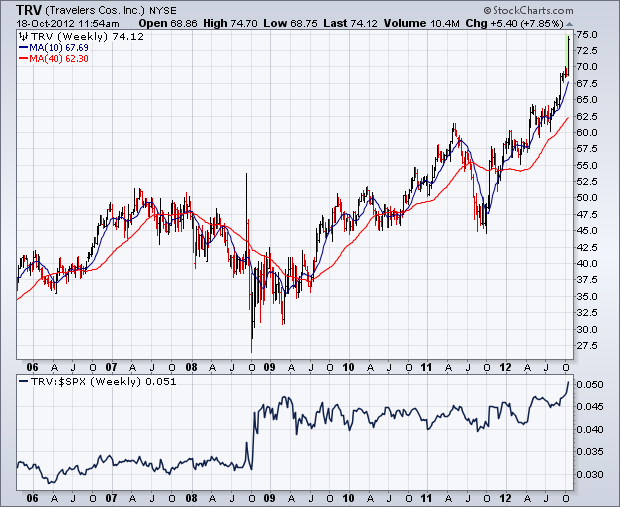Image resolution: width=620 pixels, height=507 pixels.
Task: Click the 62.5 price axis label
Action: click(587, 116)
